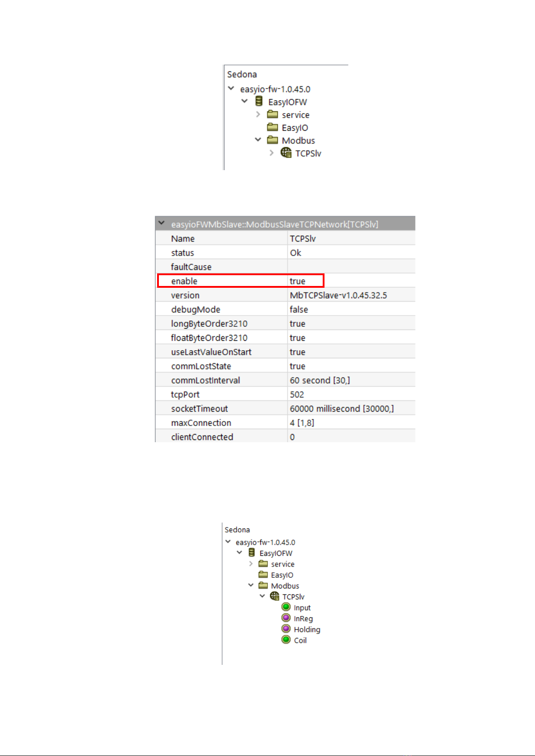Select the service folder icon in the bottom tree

click(263, 564)
